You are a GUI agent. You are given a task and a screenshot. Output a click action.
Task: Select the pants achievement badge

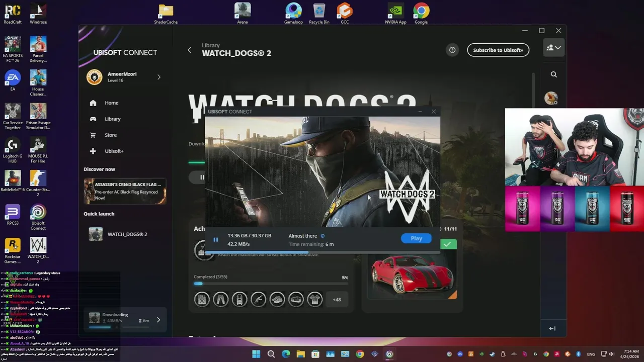pyautogui.click(x=220, y=300)
